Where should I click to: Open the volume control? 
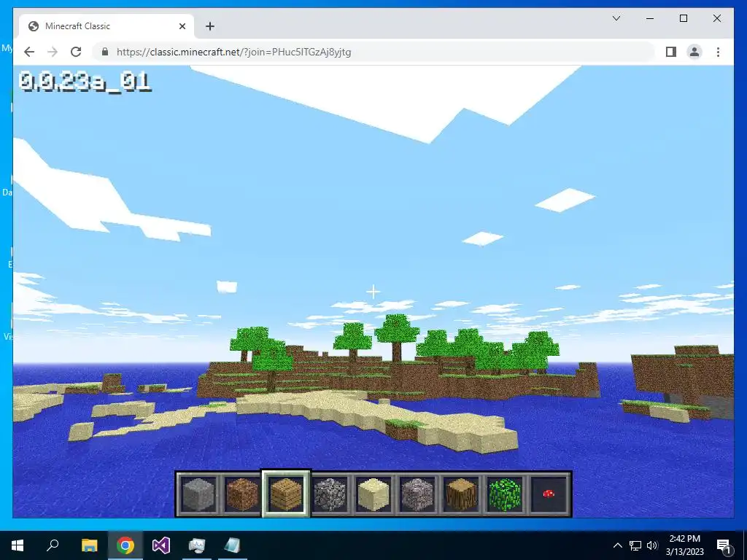[652, 545]
